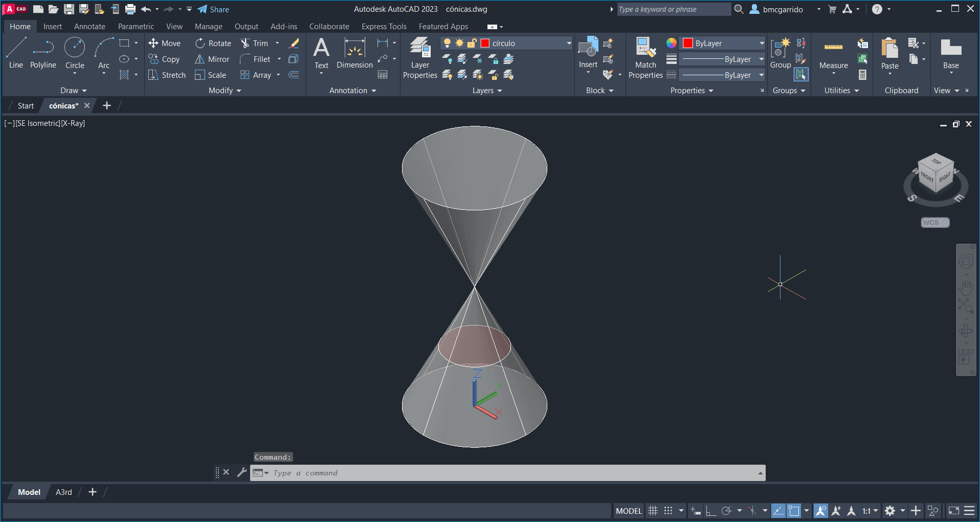Toggle ortho mode in status bar

[x=711, y=511]
